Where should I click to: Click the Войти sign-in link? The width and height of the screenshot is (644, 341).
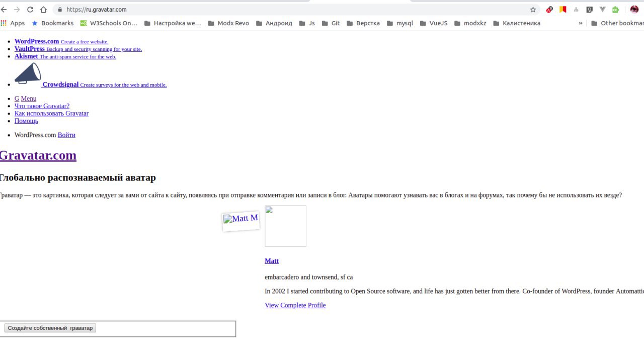(x=66, y=135)
